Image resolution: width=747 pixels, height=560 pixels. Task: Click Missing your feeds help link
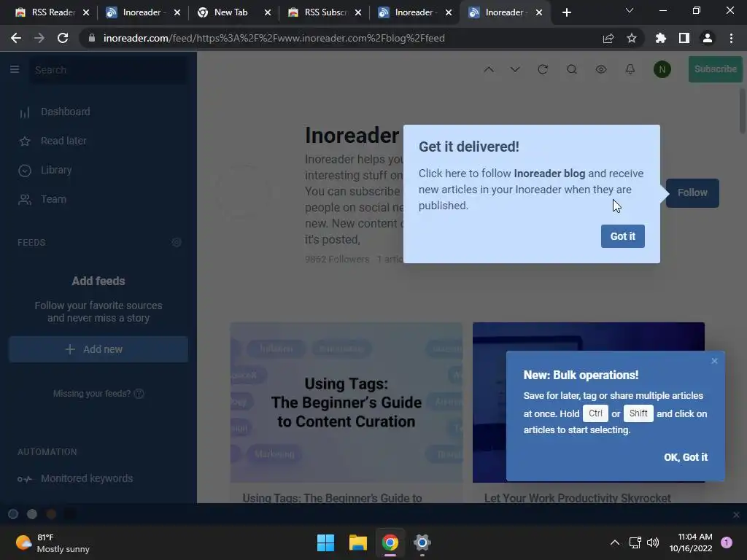(98, 393)
